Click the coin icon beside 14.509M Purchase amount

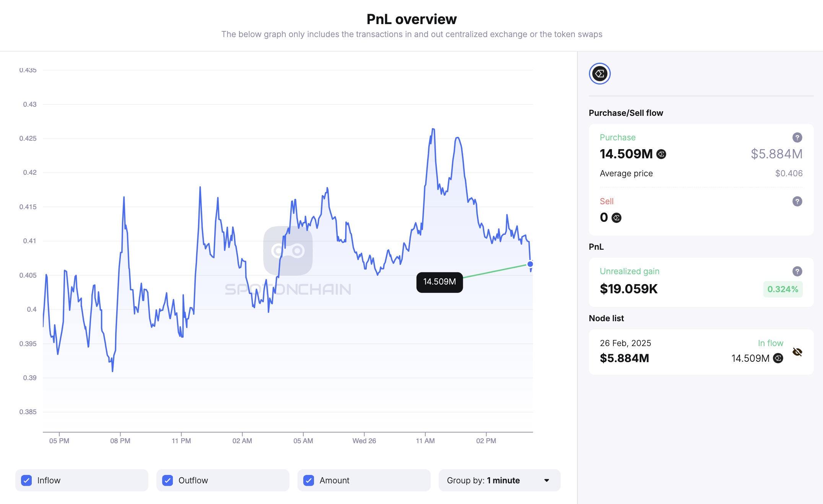[662, 154]
